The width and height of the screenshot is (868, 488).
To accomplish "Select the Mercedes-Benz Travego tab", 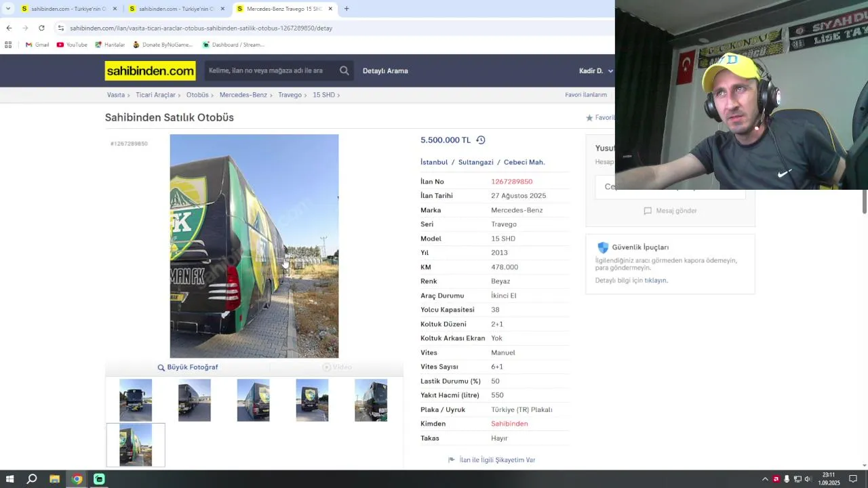I will click(285, 9).
